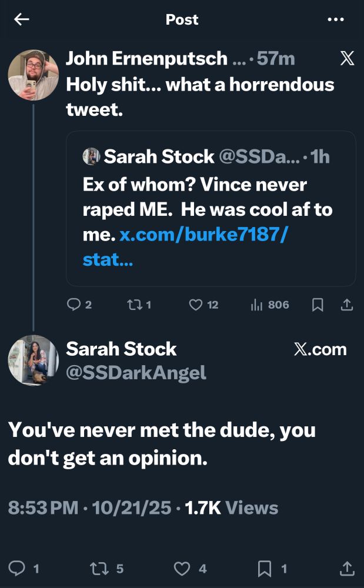
Task: Like John Ernenputsch's post
Action: pos(196,305)
